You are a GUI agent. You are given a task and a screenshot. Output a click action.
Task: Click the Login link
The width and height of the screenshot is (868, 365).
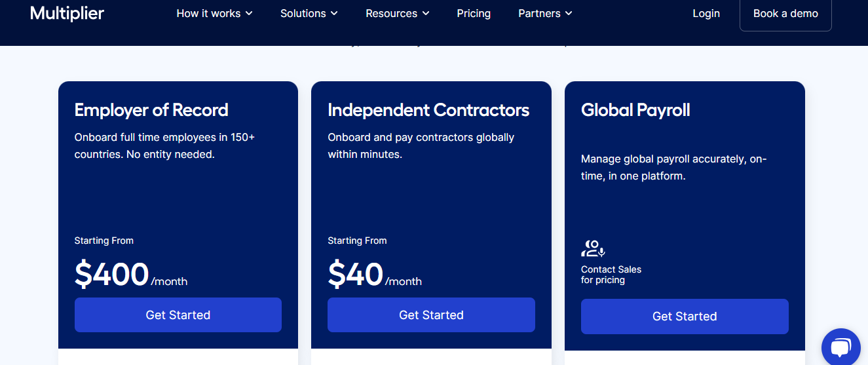706,13
